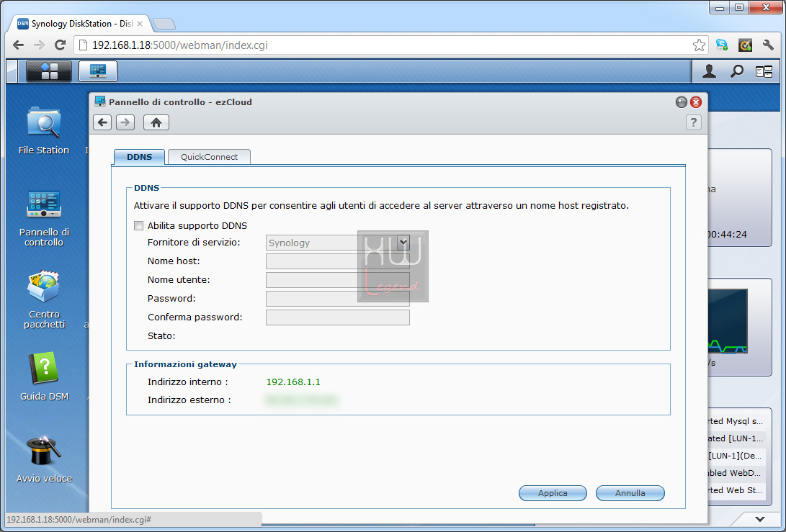The height and width of the screenshot is (532, 786).
Task: Open Pannello di controllo desktop icon
Action: click(x=44, y=218)
